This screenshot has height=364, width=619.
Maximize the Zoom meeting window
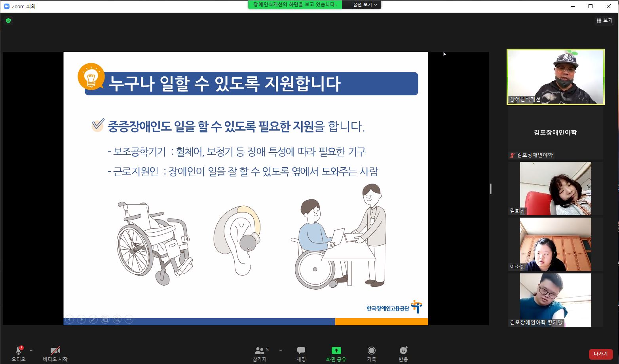(x=591, y=6)
